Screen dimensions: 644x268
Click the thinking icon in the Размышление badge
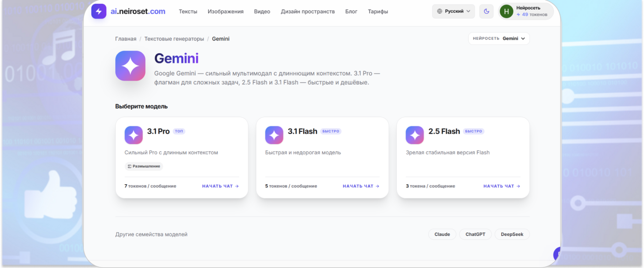pyautogui.click(x=130, y=166)
